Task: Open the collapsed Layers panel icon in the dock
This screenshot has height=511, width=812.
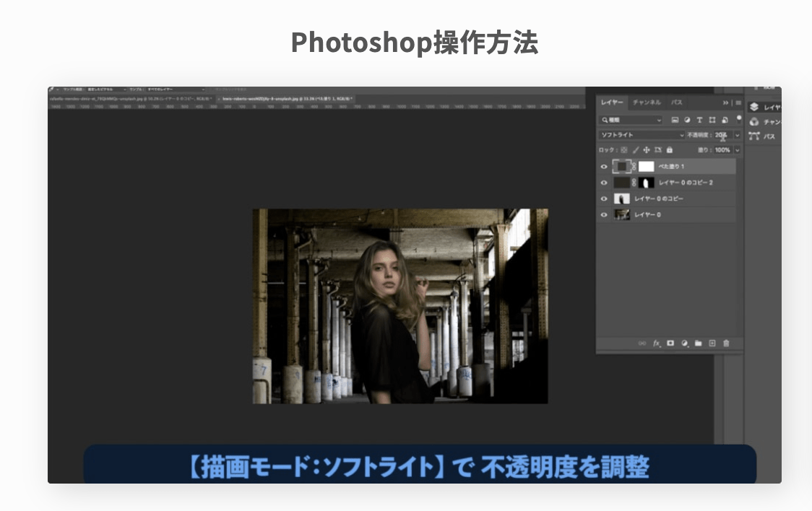Action: pyautogui.click(x=754, y=107)
